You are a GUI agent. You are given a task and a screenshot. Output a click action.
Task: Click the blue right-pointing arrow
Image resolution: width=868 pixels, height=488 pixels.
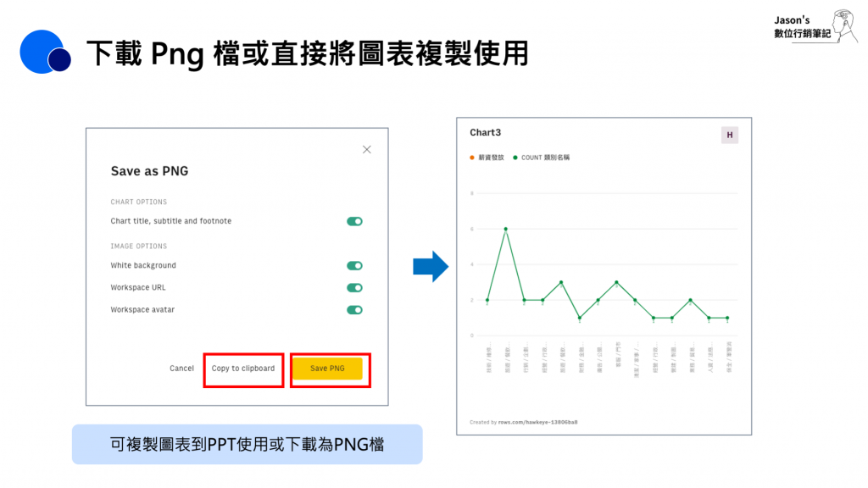431,267
